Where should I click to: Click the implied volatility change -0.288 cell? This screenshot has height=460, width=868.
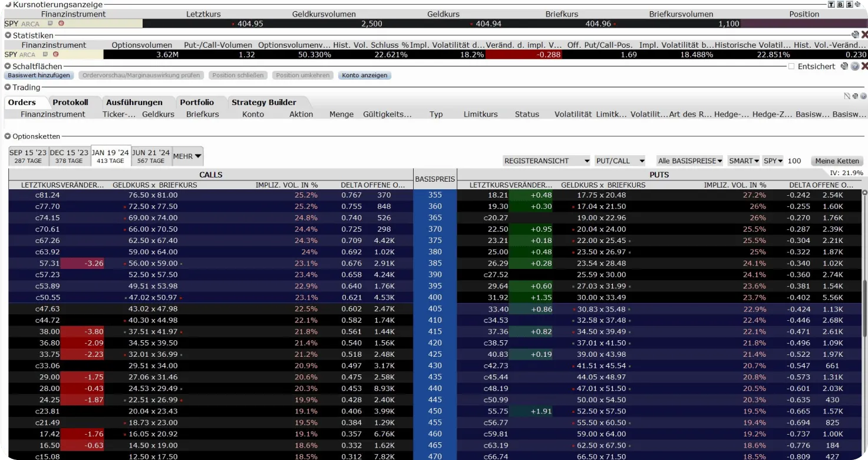point(524,54)
